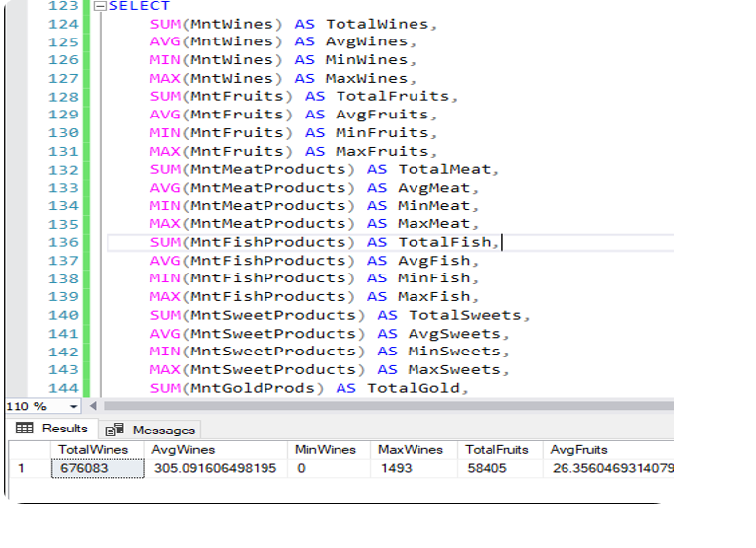Image resolution: width=756 pixels, height=548 pixels.
Task: Click the horizontal scrollbar left arrow
Action: (93, 406)
